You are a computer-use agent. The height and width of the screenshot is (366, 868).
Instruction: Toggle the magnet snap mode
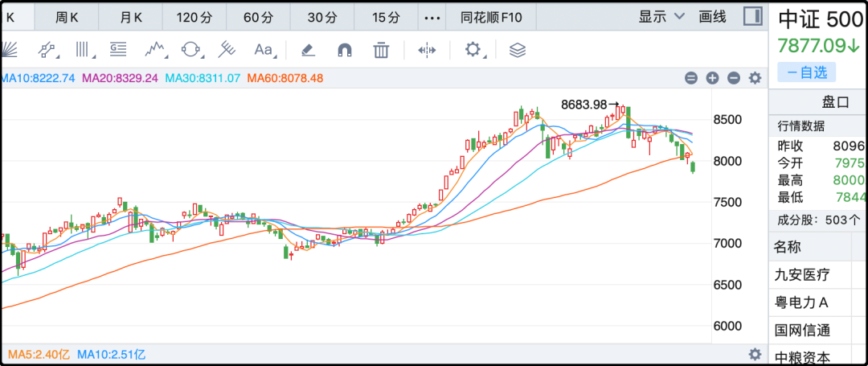pos(345,50)
